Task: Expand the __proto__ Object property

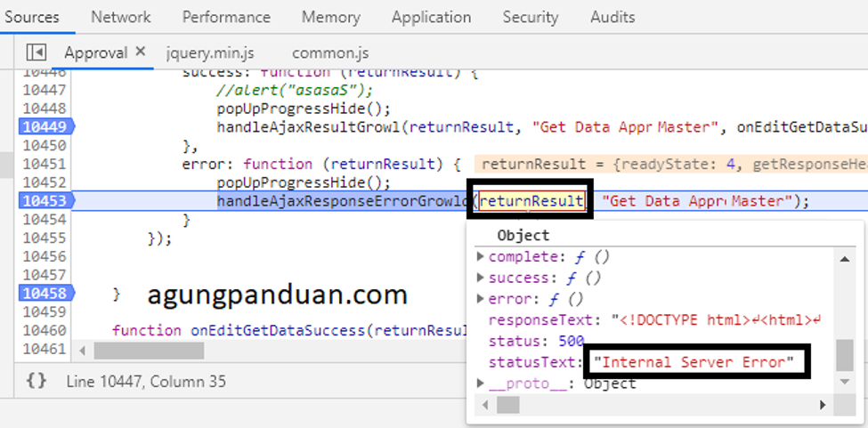Action: [481, 384]
